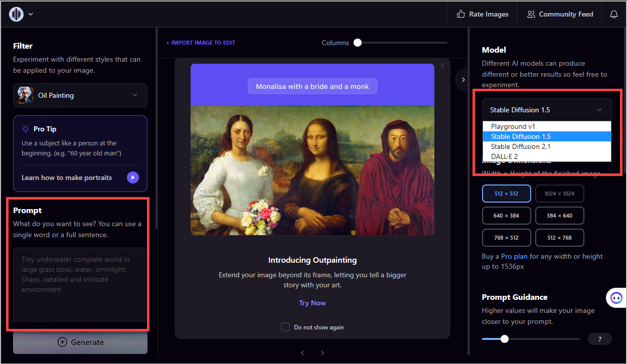
Task: Click the Pro Tip lightbulb icon
Action: tap(26, 129)
